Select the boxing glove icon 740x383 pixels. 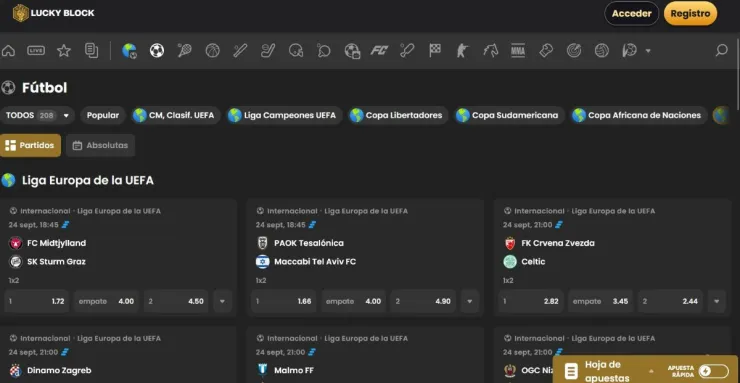click(x=546, y=50)
